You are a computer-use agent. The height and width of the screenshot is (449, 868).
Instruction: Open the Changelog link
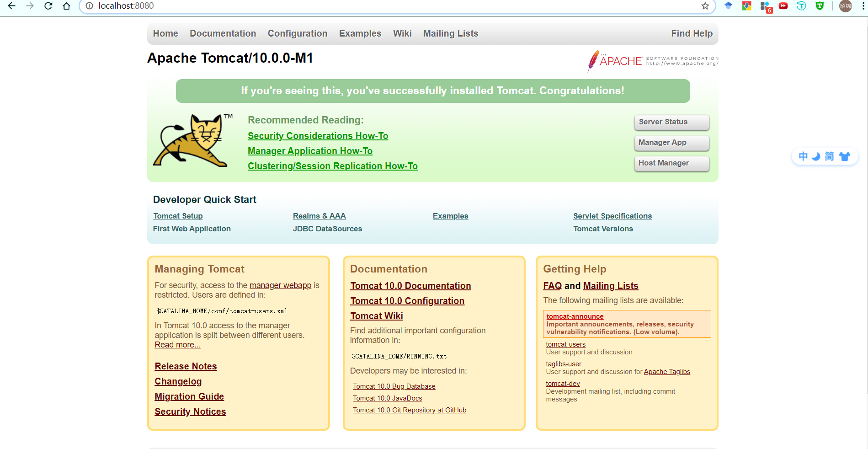178,381
